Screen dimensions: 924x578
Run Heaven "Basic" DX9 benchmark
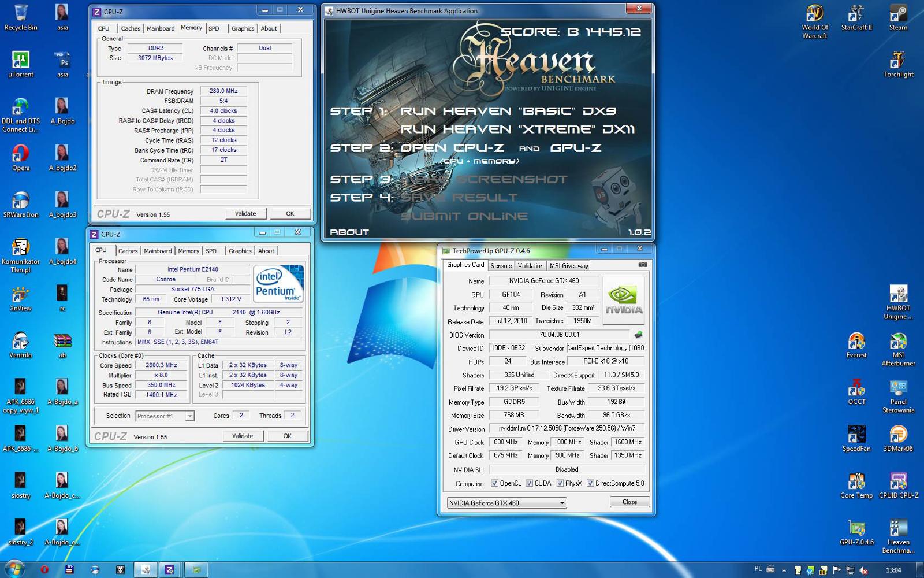click(x=508, y=111)
